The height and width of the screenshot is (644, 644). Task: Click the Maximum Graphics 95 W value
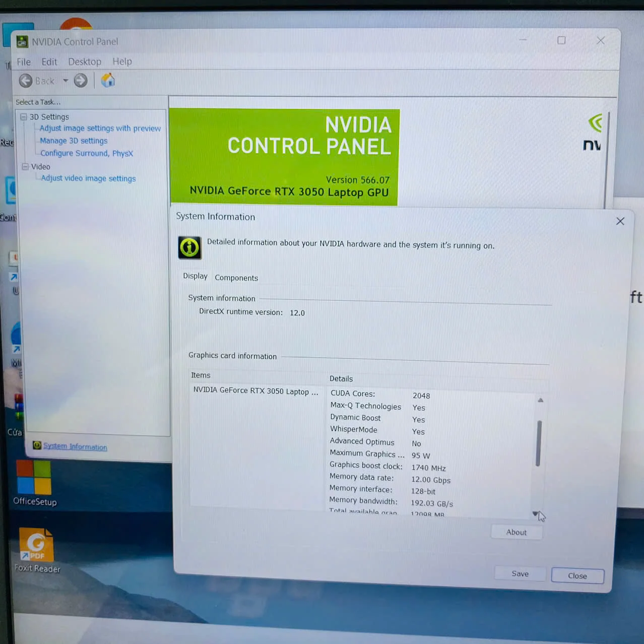[421, 456]
